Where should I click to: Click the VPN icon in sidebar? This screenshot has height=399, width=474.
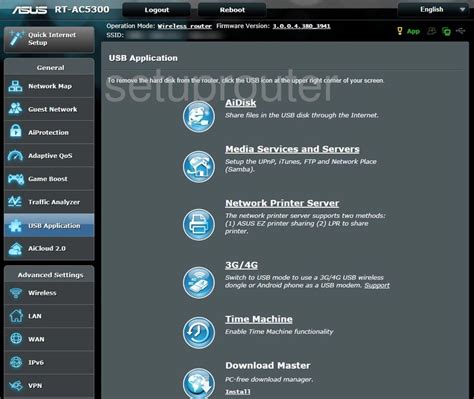pyautogui.click(x=16, y=386)
